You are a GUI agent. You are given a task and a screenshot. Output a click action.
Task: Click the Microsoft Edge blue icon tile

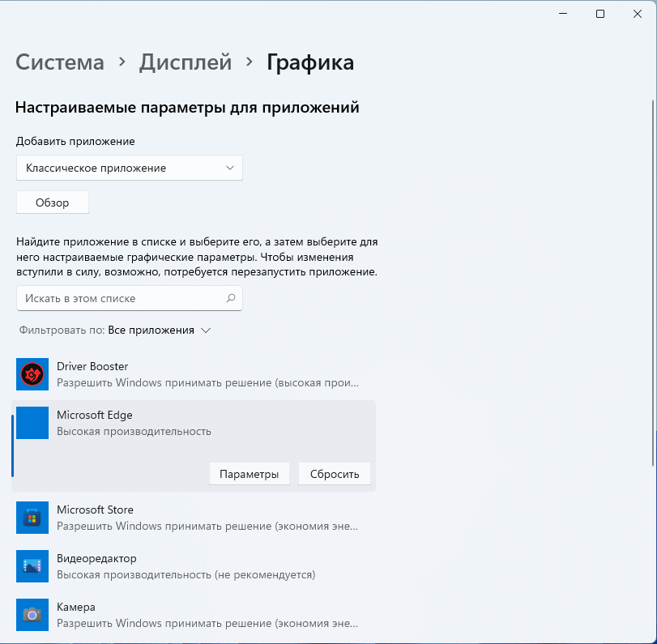(32, 423)
